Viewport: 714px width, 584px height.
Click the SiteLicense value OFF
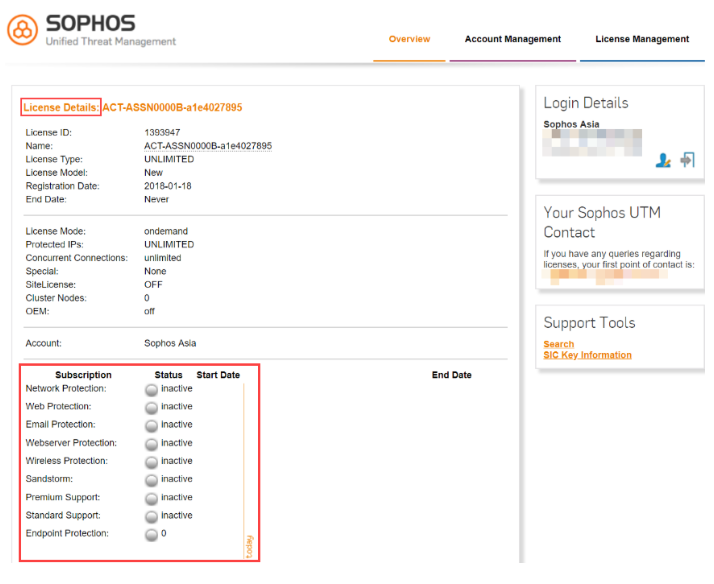153,284
